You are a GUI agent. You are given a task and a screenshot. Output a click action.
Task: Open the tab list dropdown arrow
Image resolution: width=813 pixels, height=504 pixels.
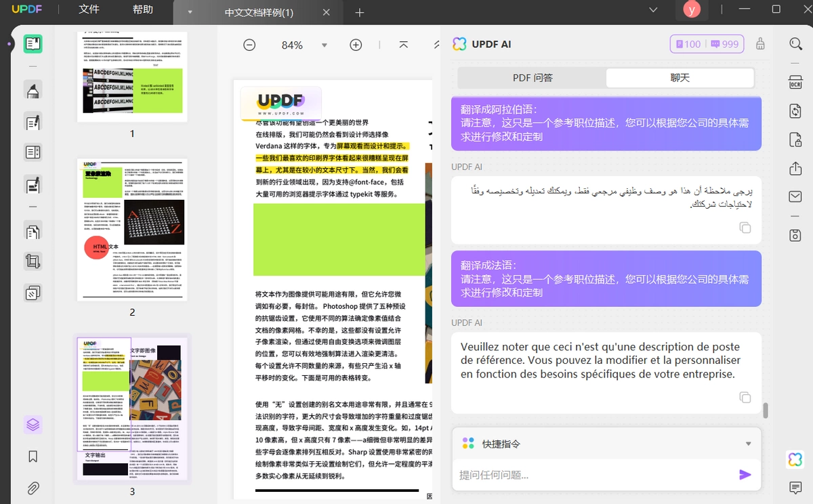pyautogui.click(x=190, y=13)
